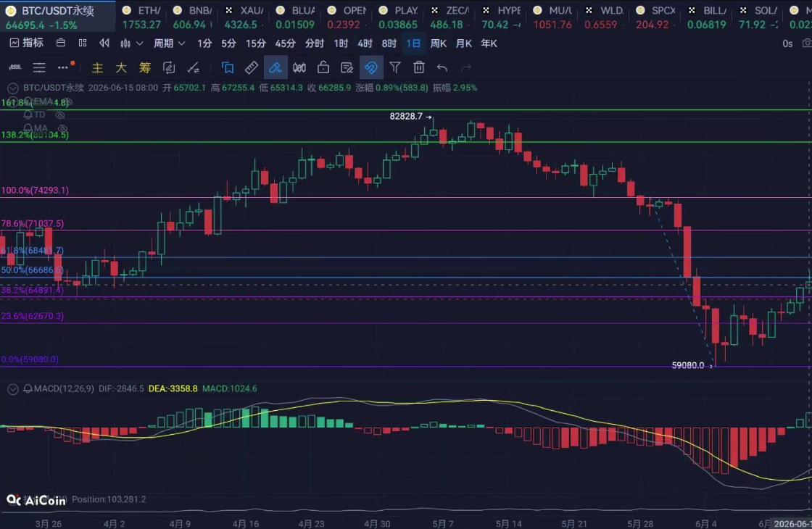Expand the candlestick chart type dropdown
The image size is (812, 529).
pyautogui.click(x=131, y=43)
